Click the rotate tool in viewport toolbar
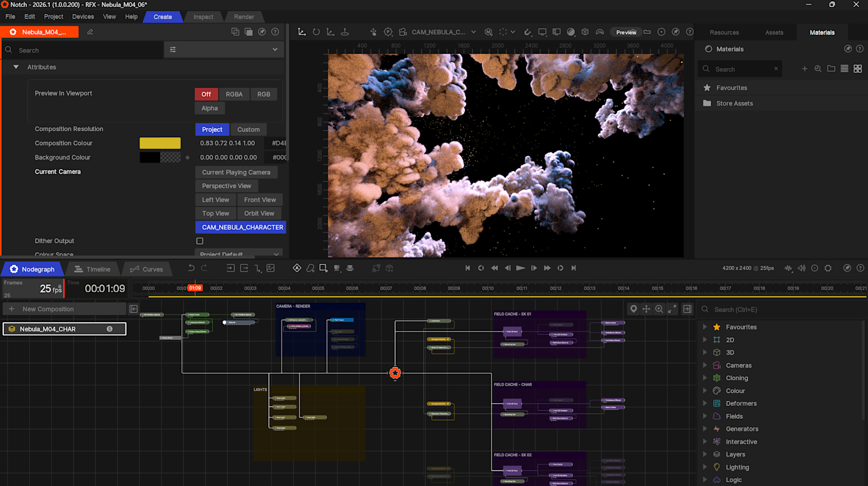 click(x=316, y=32)
